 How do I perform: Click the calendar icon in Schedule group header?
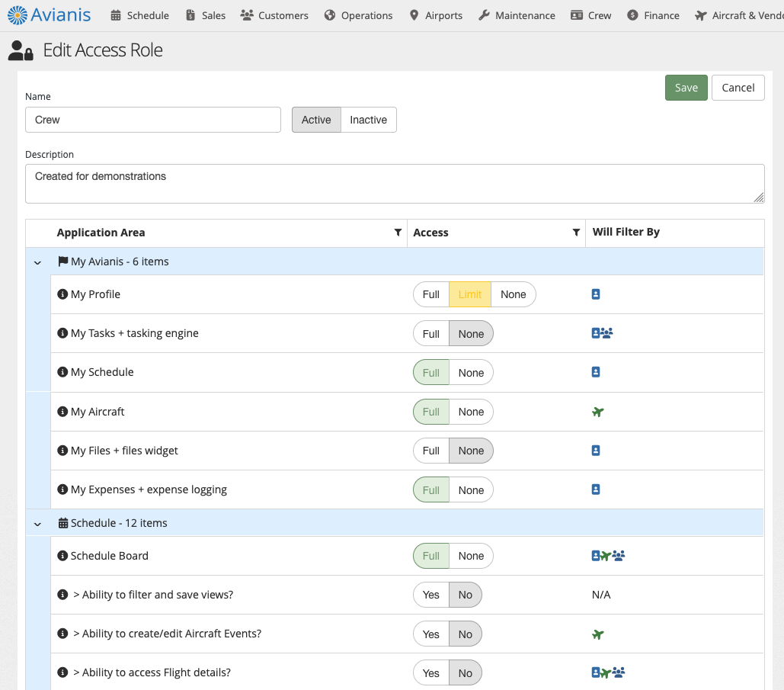(x=63, y=523)
